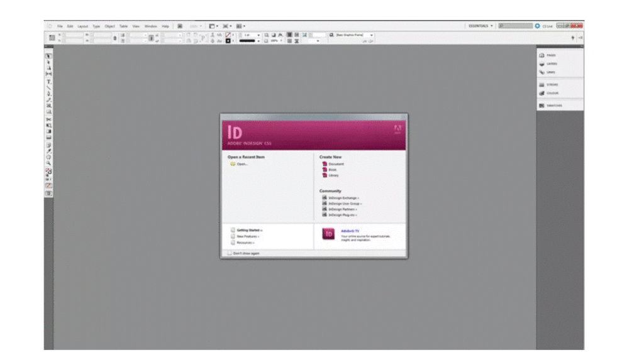Screen dimensions: 644x362
Task: Open the Edit menu
Action: pos(70,26)
